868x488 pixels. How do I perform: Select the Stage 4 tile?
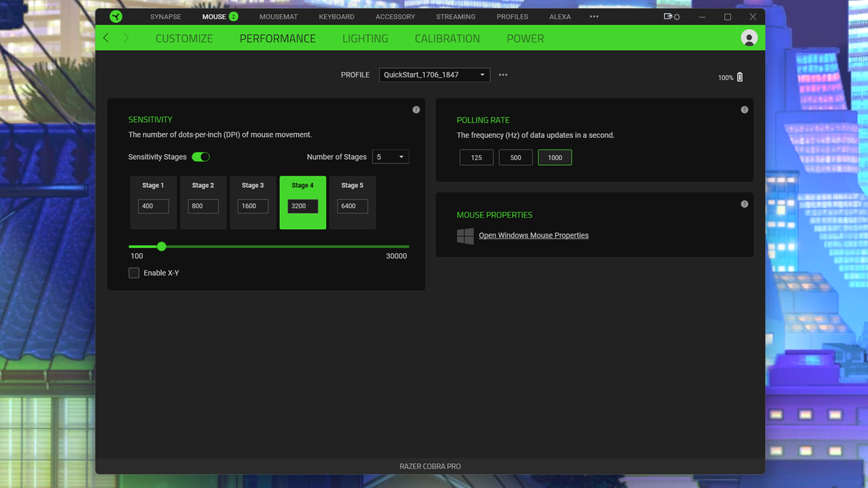click(303, 202)
